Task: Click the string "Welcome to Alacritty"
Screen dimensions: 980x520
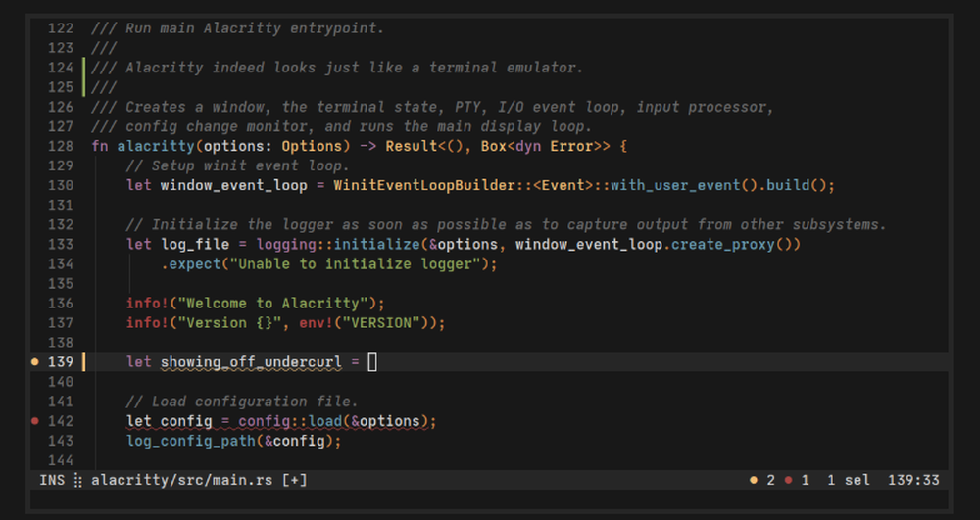Action: pyautogui.click(x=272, y=304)
